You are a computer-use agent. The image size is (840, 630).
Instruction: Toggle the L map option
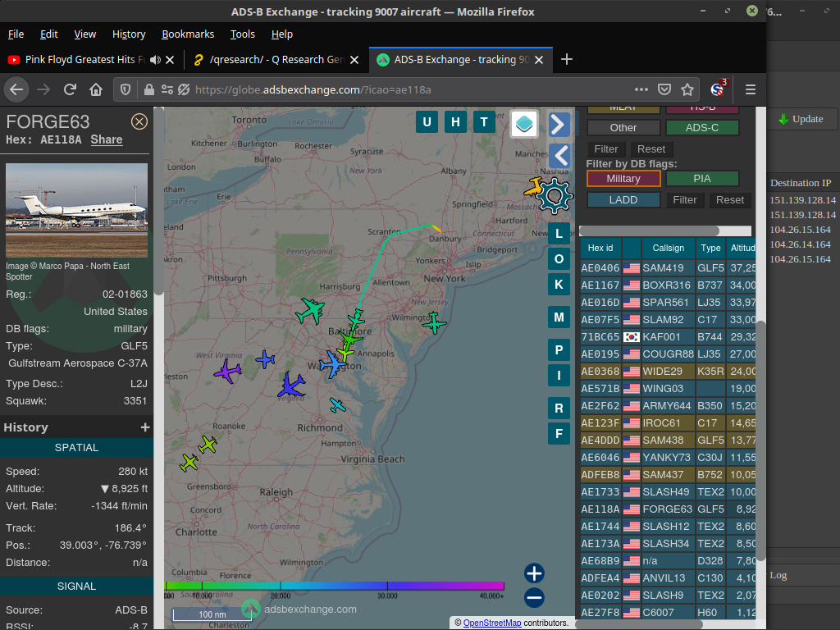(x=559, y=234)
